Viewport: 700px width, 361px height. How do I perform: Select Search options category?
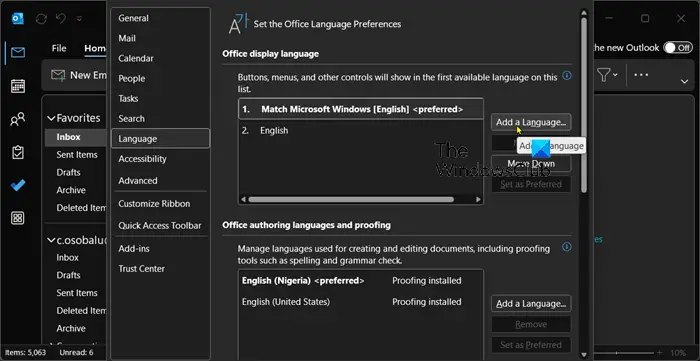tap(160, 119)
